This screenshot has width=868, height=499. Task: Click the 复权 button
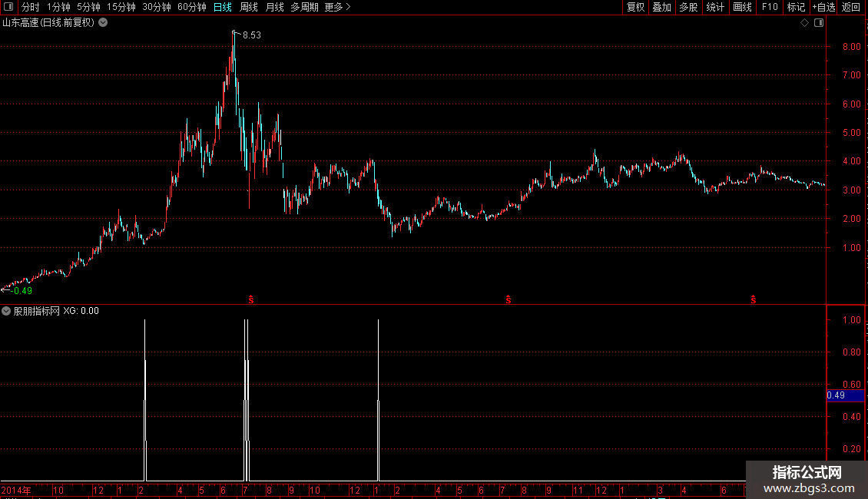pos(635,7)
